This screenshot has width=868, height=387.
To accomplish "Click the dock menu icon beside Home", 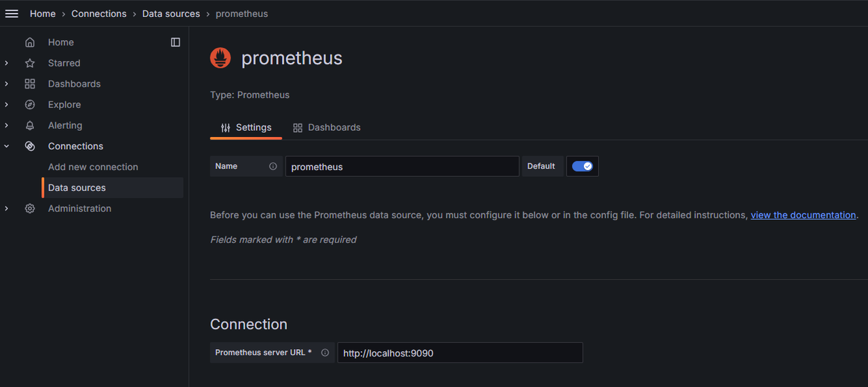I will pos(176,42).
